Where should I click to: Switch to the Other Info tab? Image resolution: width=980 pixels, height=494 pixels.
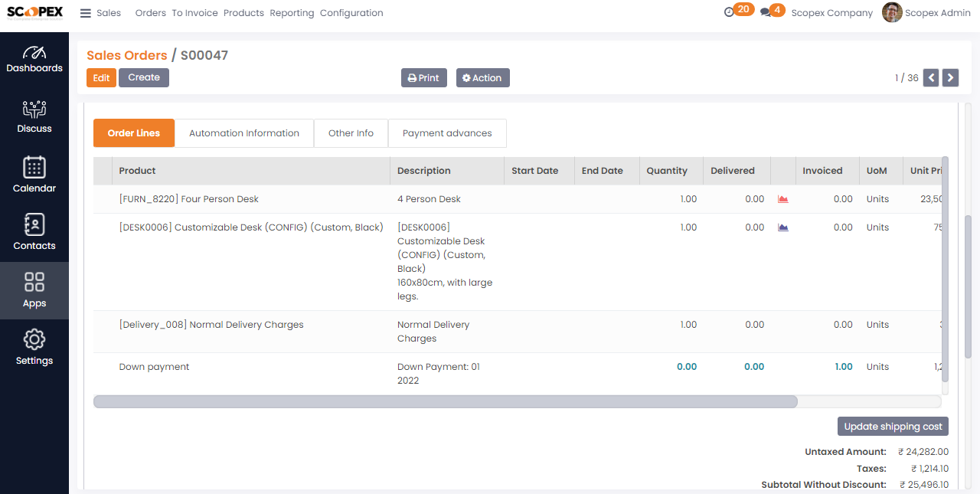point(351,133)
